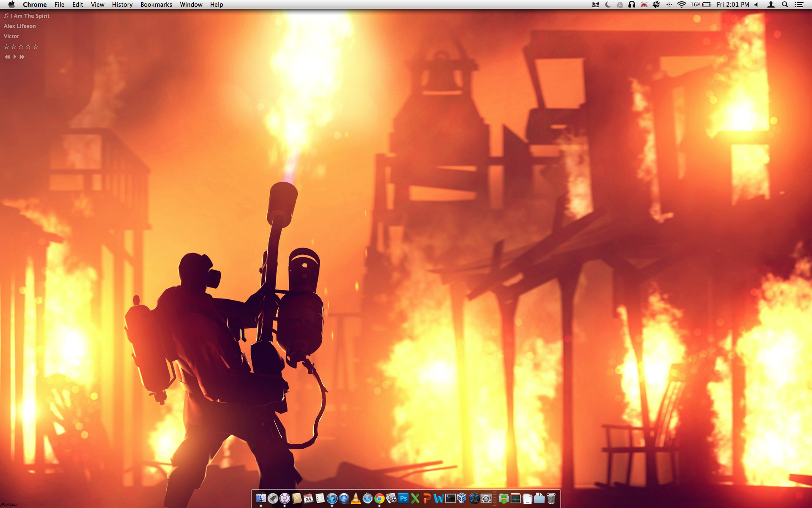This screenshot has height=508, width=812.
Task: Launch iTunes from the Dock
Action: [x=332, y=499]
